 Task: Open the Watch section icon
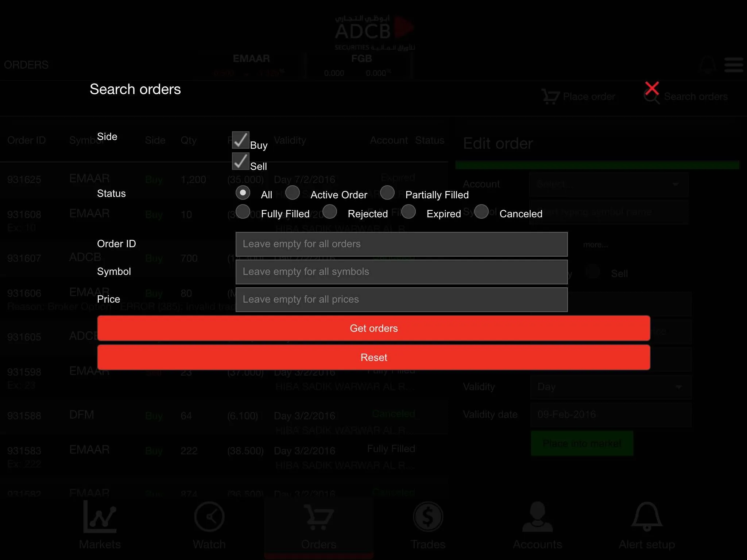click(209, 517)
